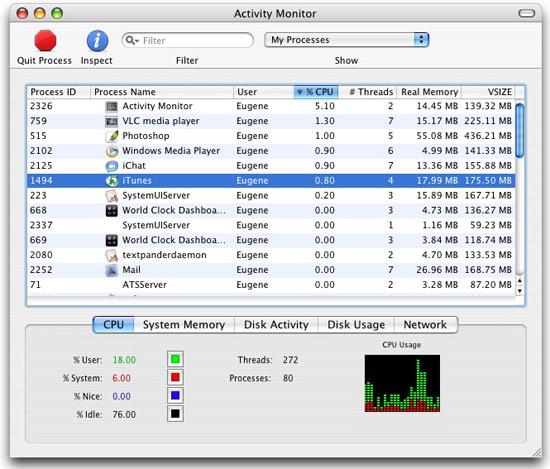
Task: Switch to the Disk Usage tab
Action: tap(356, 324)
